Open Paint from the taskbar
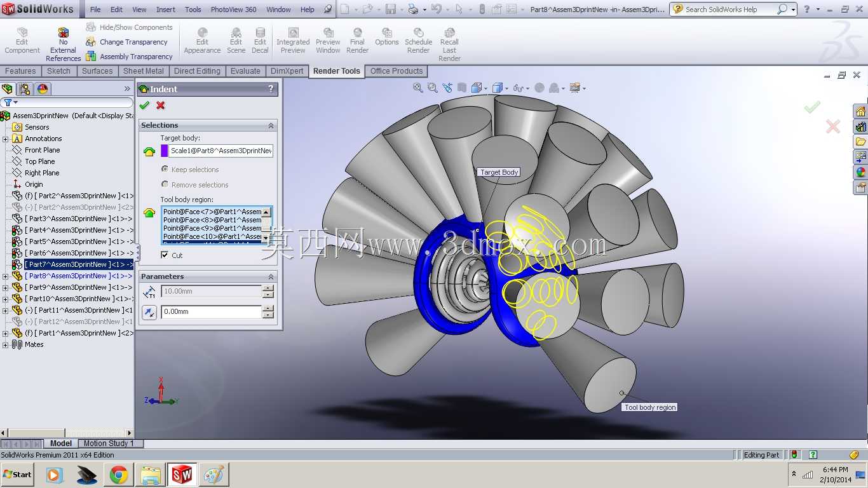This screenshot has width=868, height=488. coord(214,475)
